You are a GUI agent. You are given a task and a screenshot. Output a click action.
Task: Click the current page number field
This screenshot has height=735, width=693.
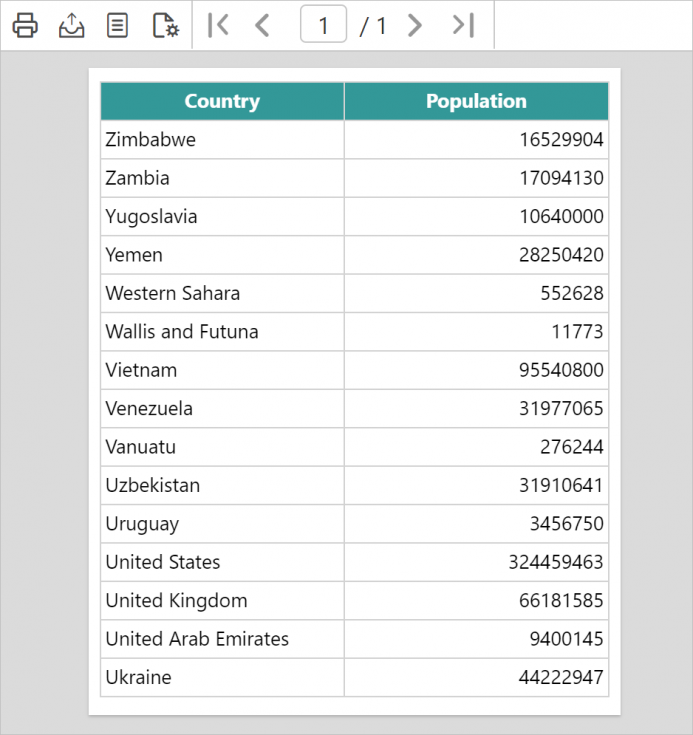point(324,24)
